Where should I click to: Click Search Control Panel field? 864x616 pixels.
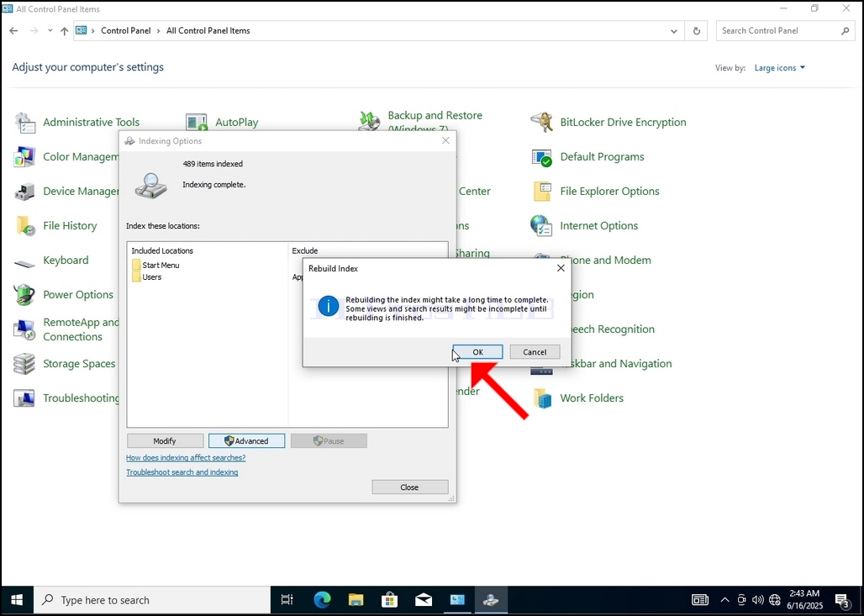point(785,31)
